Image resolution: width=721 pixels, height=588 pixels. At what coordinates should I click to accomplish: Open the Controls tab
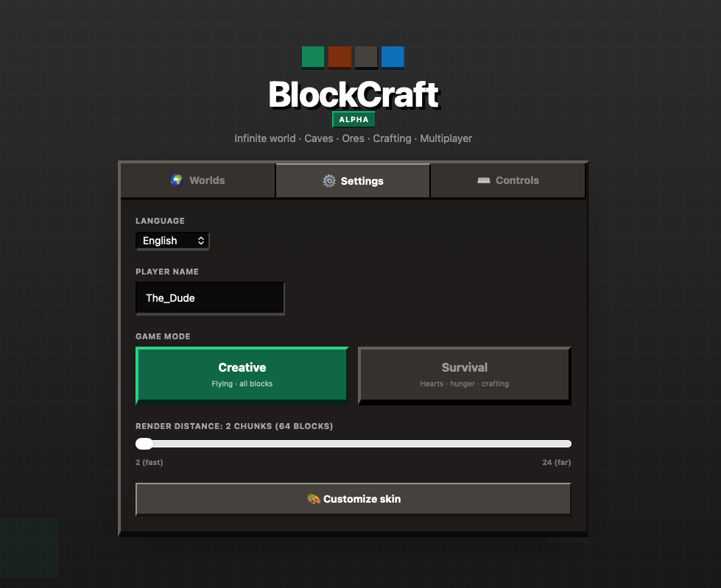click(x=508, y=180)
